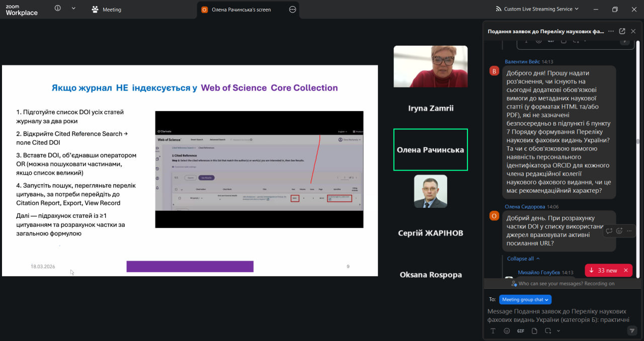Jump to 33 new messages
Viewport: 644px width, 341px height.
603,271
